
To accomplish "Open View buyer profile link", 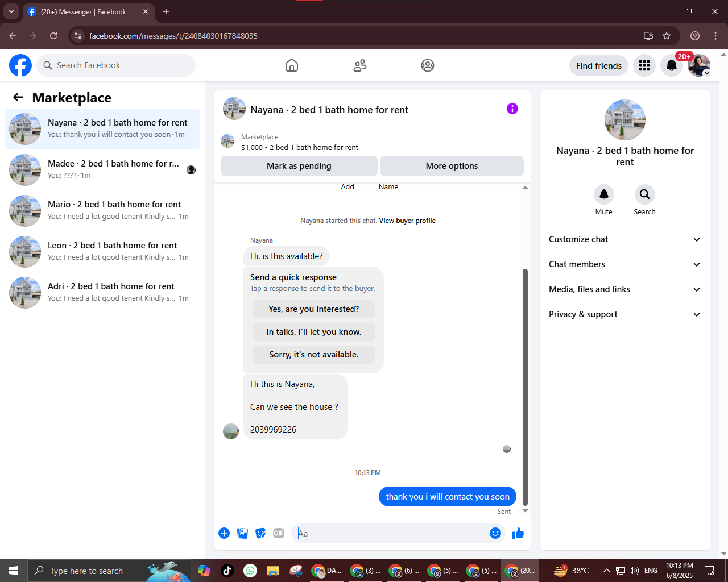I will click(407, 221).
